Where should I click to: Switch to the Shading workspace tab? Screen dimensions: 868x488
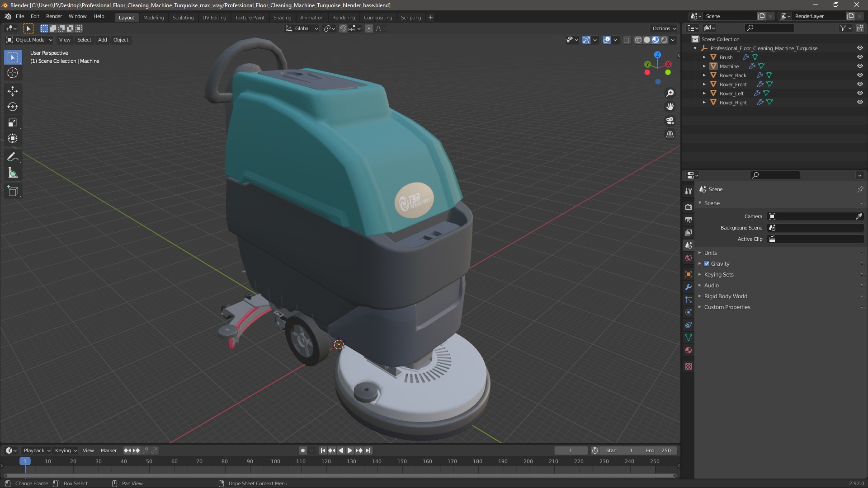(282, 18)
